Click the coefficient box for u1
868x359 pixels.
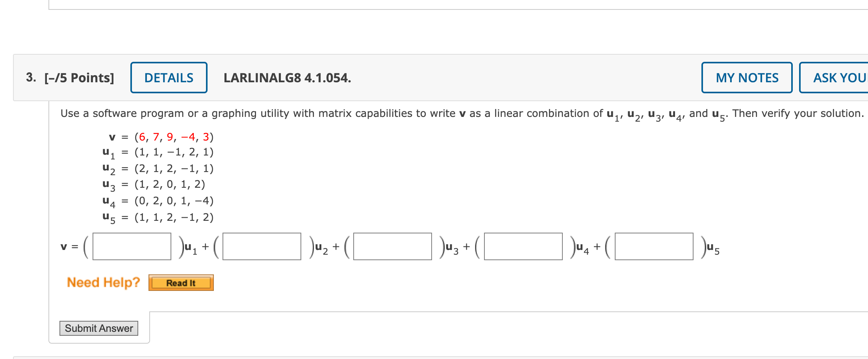tap(132, 246)
